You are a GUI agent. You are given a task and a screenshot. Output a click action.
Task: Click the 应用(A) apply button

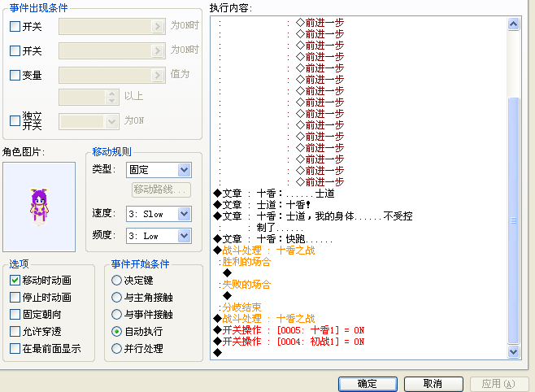[499, 384]
